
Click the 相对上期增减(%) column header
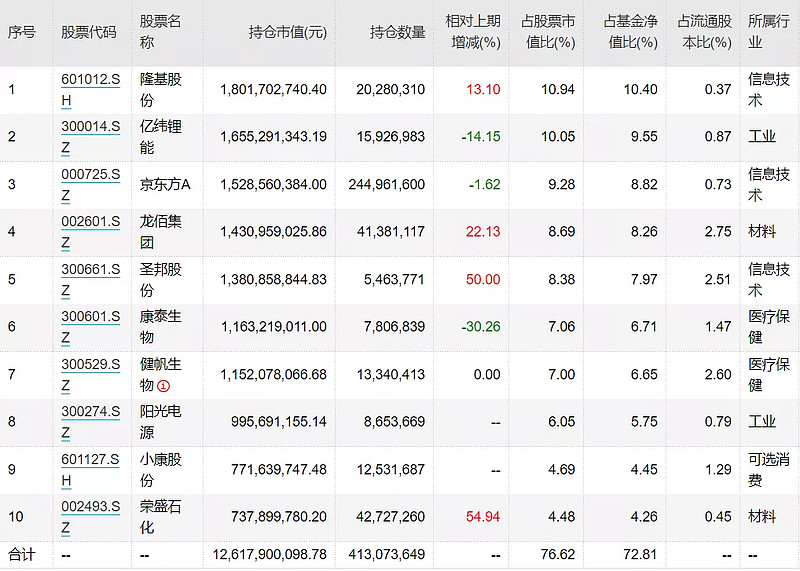[x=473, y=32]
